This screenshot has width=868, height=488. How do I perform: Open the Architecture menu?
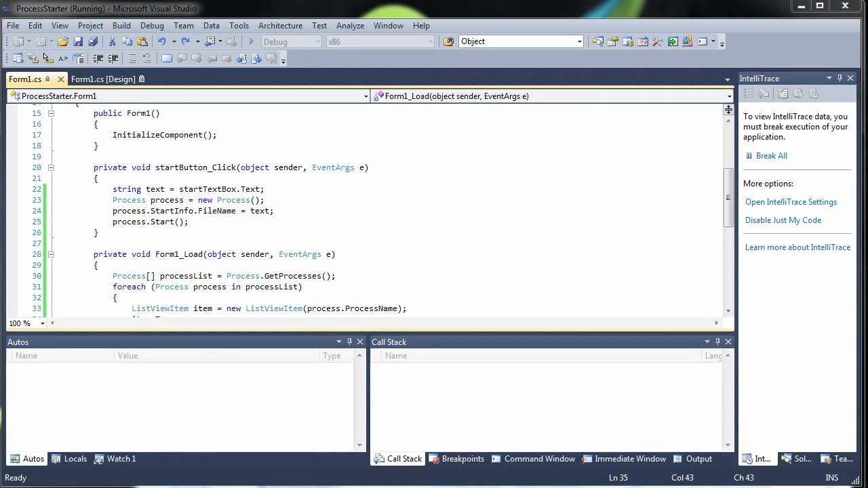click(280, 26)
